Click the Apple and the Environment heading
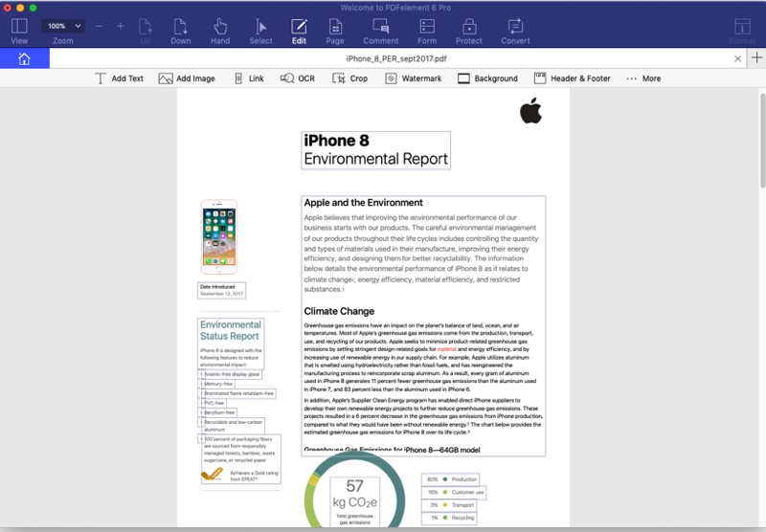 [x=364, y=203]
